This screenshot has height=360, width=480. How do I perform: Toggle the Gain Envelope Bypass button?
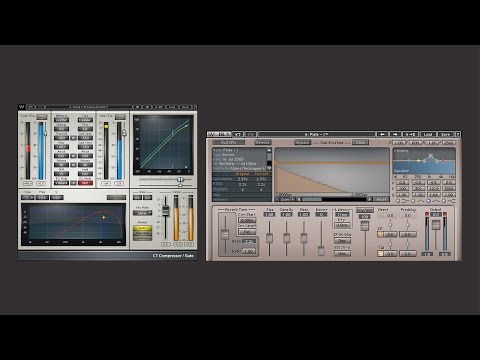click(x=302, y=142)
